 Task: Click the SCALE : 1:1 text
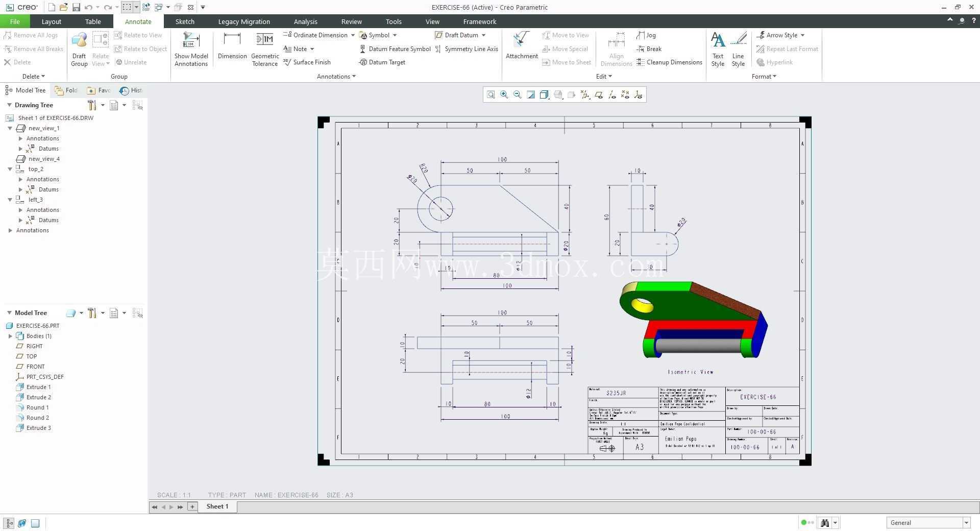click(174, 495)
